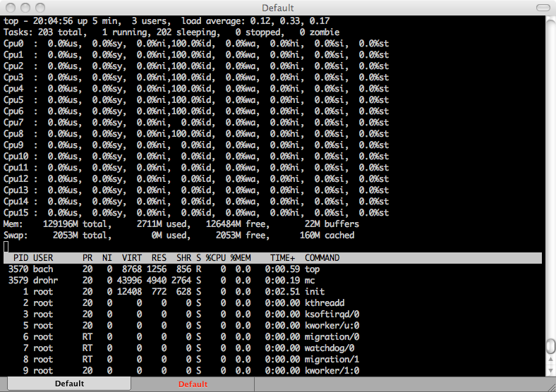Click the terminal cursor block
Screen dimensions: 556x392
(6, 247)
